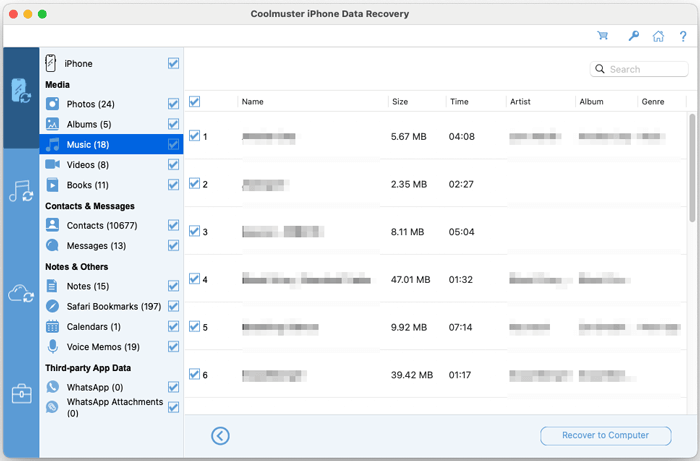700x461 pixels.
Task: Click the key registration icon
Action: [633, 36]
